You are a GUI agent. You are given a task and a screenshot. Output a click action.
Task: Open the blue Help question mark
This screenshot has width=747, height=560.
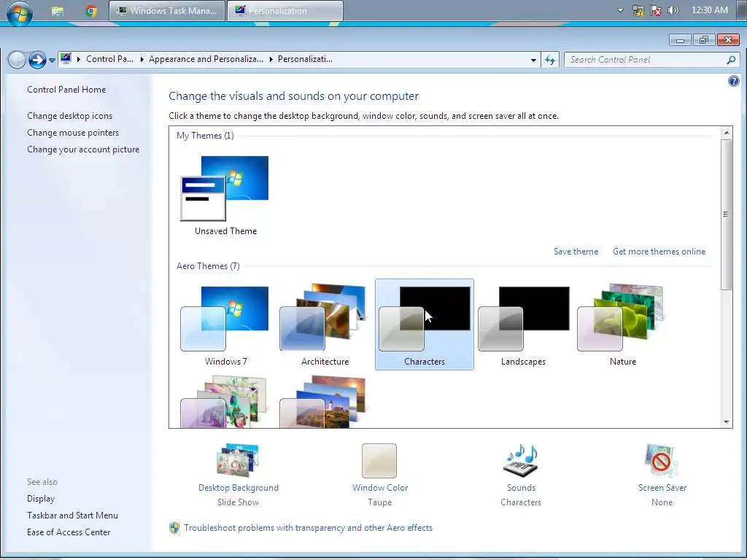734,81
